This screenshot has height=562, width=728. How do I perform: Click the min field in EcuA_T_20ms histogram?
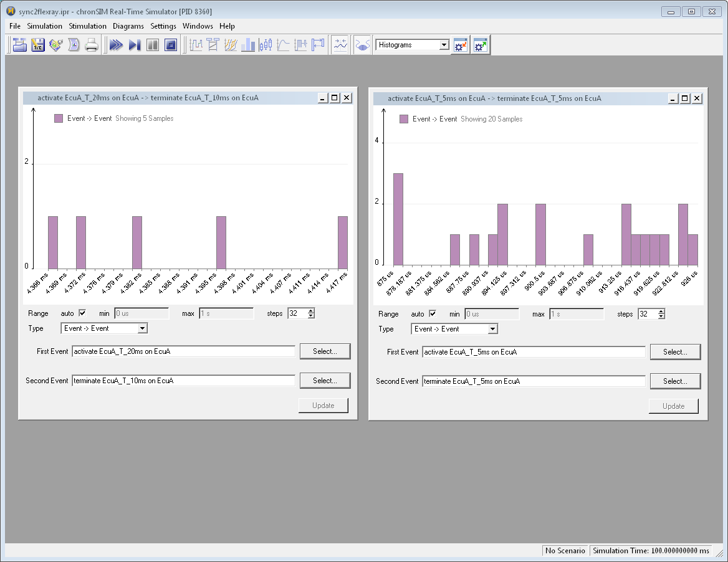141,313
